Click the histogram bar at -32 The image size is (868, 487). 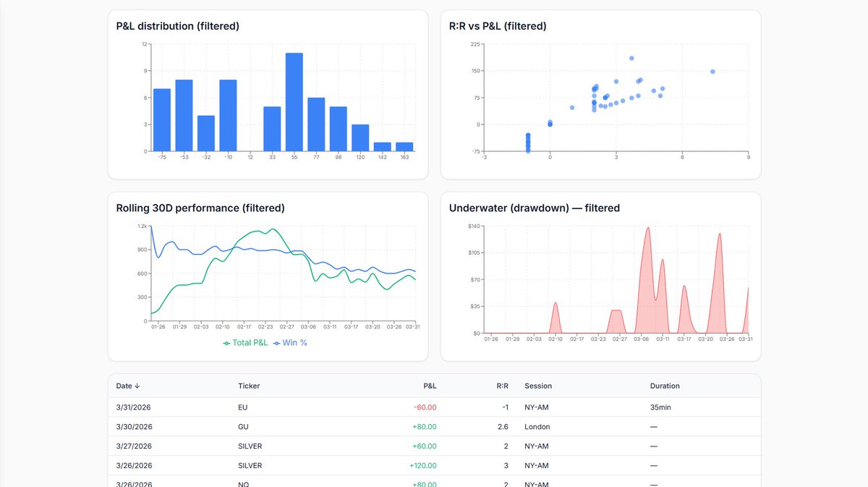click(206, 134)
